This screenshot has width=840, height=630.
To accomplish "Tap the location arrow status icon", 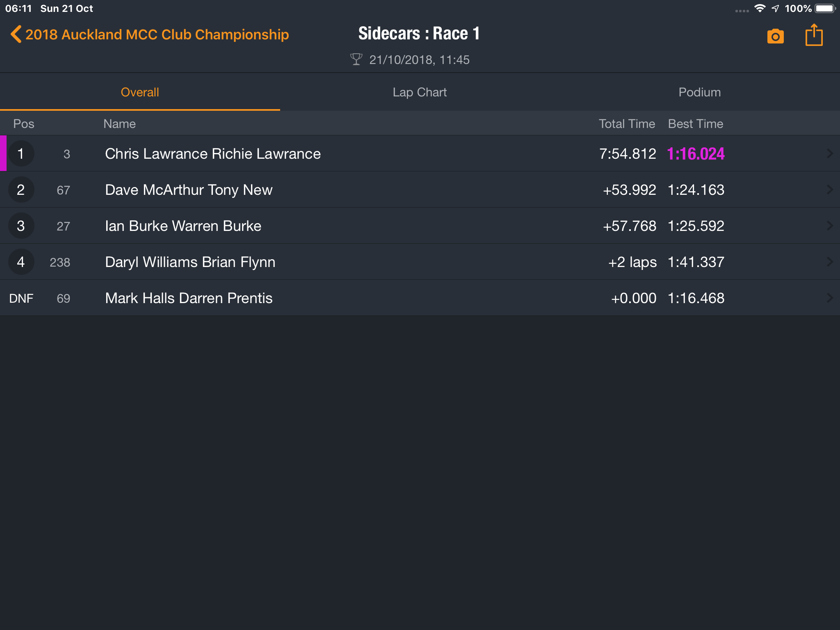I will point(775,8).
